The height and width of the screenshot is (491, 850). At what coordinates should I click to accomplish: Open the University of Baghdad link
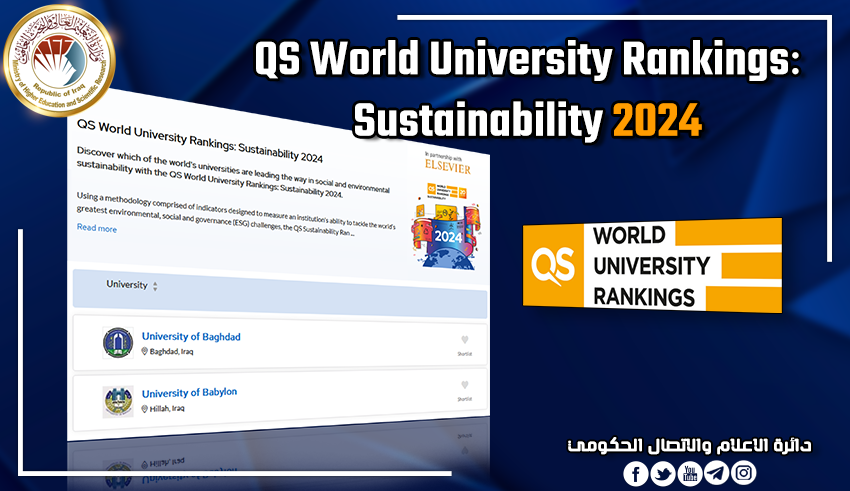190,337
